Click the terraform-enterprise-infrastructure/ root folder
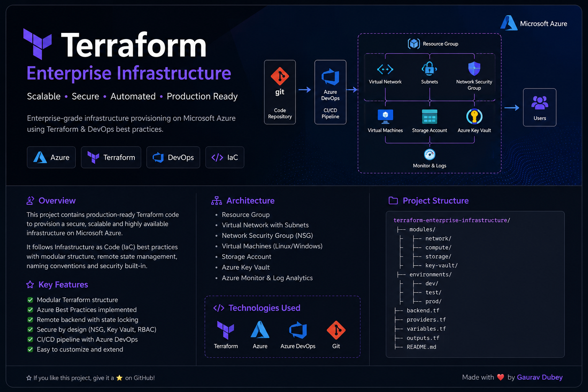The width and height of the screenshot is (588, 392). 452,220
